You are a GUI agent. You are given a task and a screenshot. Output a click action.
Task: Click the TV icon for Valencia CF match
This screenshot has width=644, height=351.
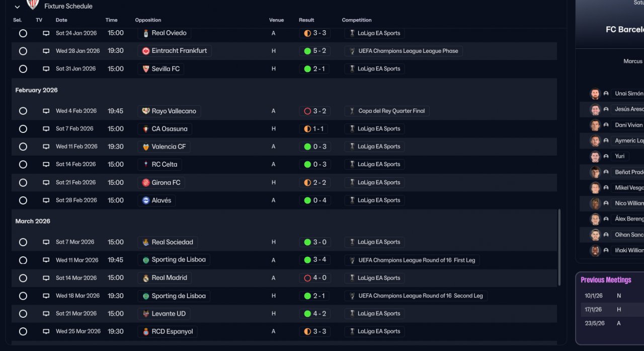(46, 147)
